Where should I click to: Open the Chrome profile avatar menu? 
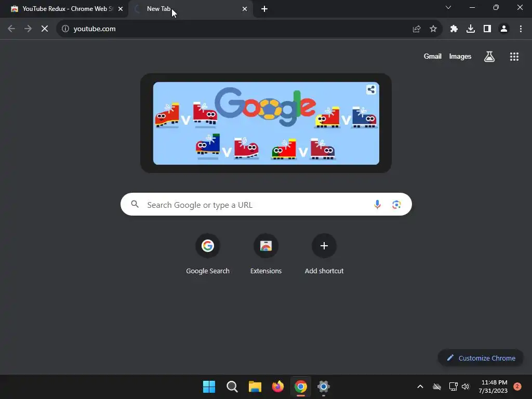click(x=504, y=29)
